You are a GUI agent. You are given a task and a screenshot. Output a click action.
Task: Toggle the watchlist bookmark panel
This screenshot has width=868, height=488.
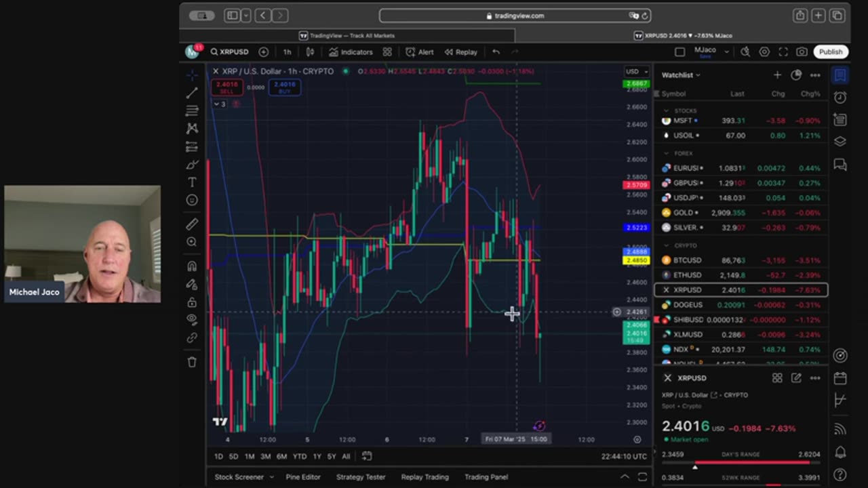(x=840, y=75)
